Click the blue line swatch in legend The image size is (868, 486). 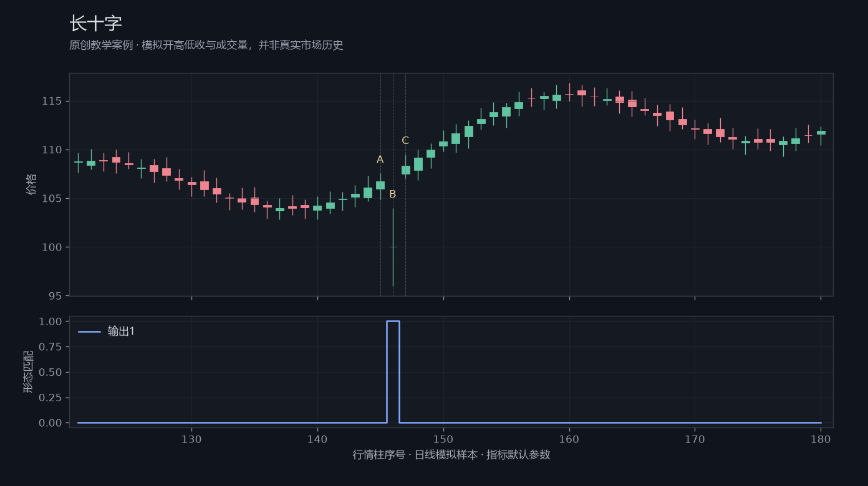(x=89, y=331)
